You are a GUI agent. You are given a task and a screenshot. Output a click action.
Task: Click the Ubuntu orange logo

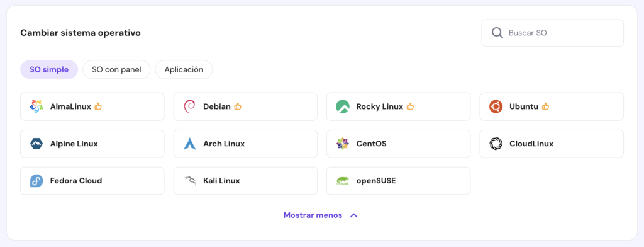tap(496, 106)
